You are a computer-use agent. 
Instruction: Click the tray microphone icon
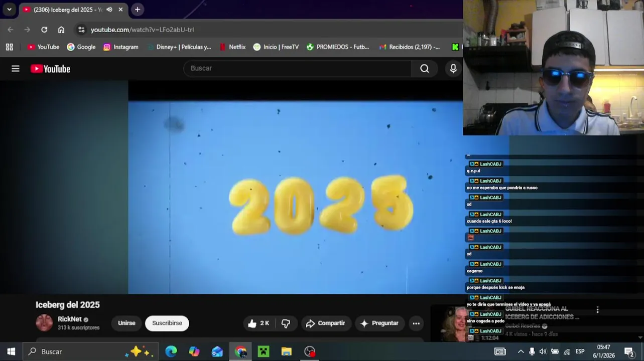click(532, 351)
